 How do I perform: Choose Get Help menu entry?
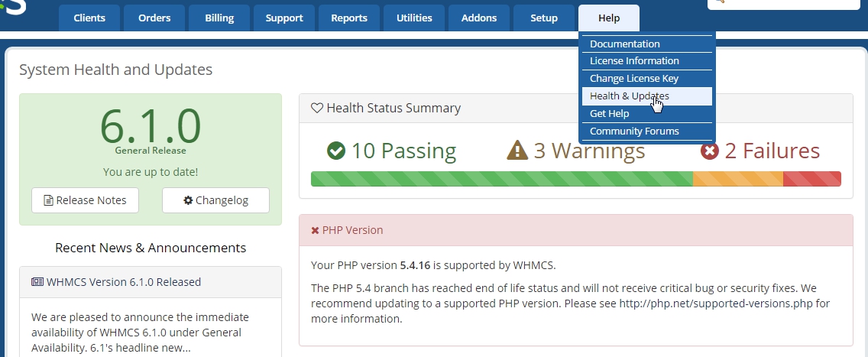[646, 113]
